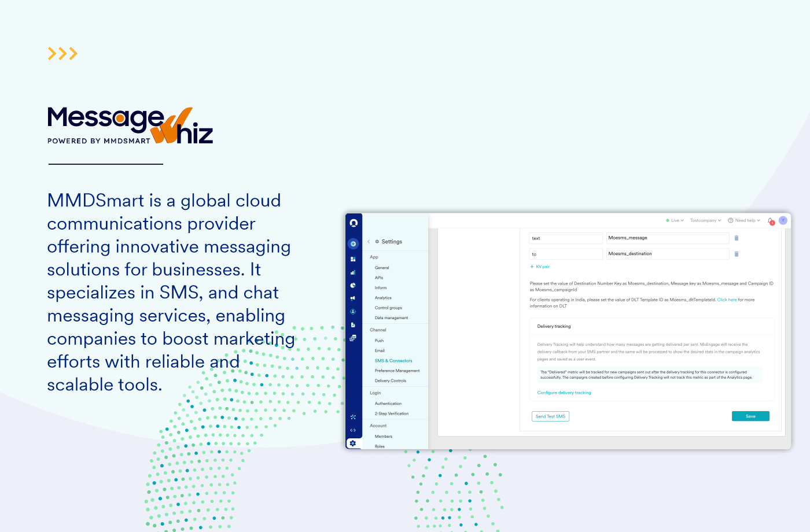The width and height of the screenshot is (810, 532).
Task: Open APIs settings
Action: [x=379, y=278]
